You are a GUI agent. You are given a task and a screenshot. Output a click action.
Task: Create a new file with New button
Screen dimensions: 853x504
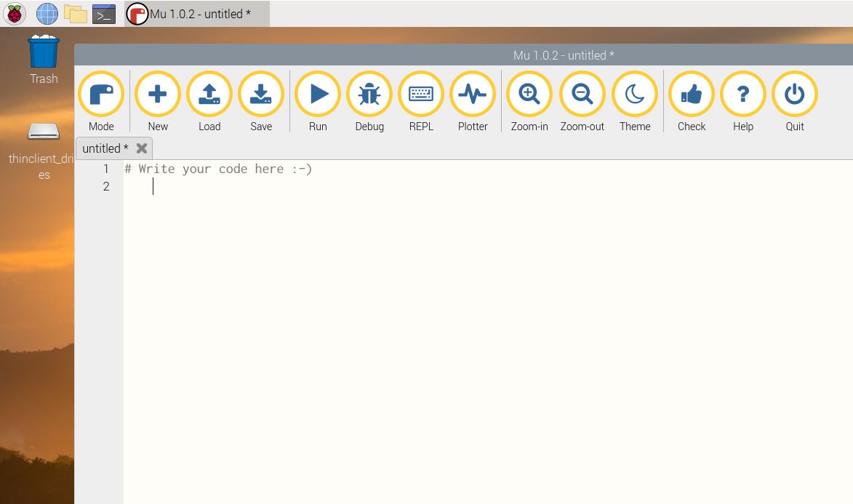pos(158,95)
